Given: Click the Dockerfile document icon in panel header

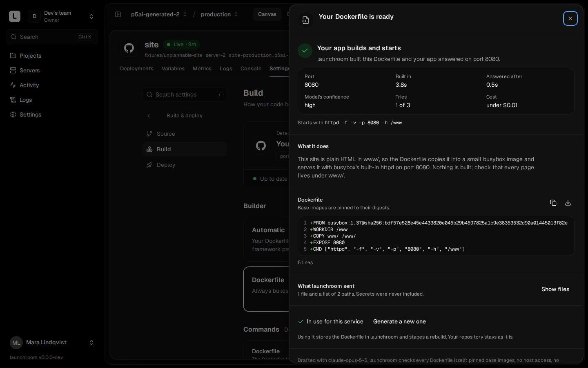Looking at the screenshot, I should (x=306, y=20).
